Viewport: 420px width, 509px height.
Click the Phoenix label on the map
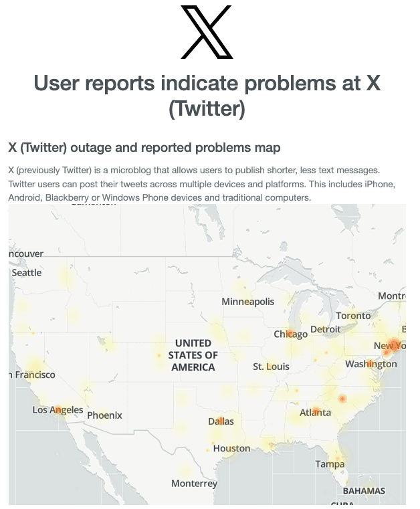[x=105, y=415]
